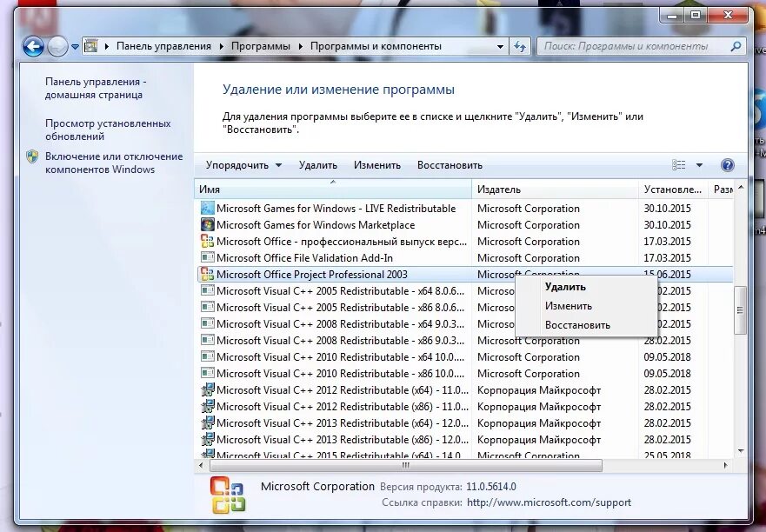766x532 pixels.
Task: Open recent pages dropdown beside navigation arrows
Action: 75,47
